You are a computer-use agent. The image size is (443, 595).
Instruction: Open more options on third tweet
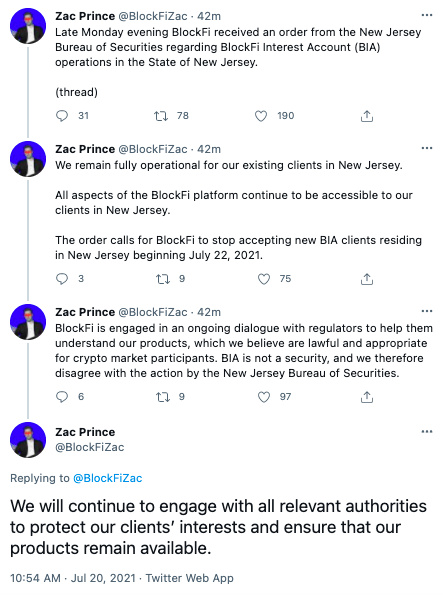click(x=427, y=311)
